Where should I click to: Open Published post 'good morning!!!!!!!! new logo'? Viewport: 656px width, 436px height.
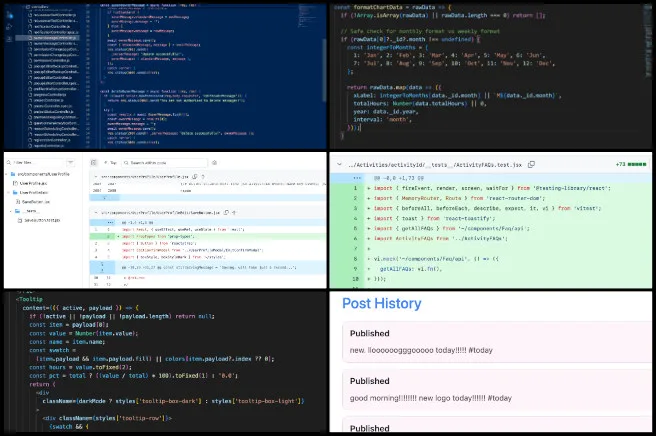(x=497, y=390)
